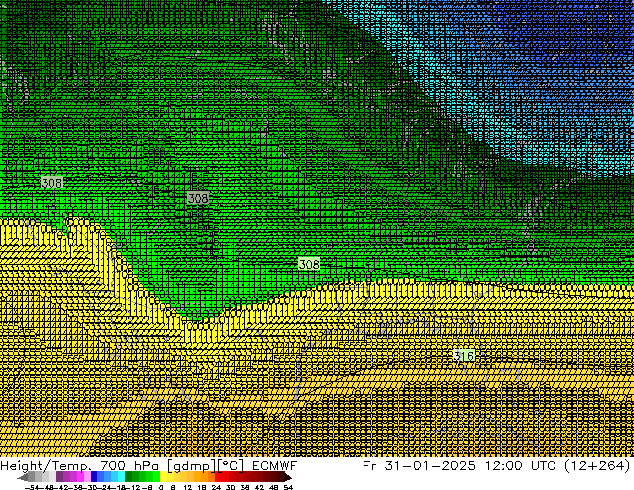The height and width of the screenshot is (490, 634).
Task: Click the 308 label bordering the yellow area
Action: [x=309, y=264]
